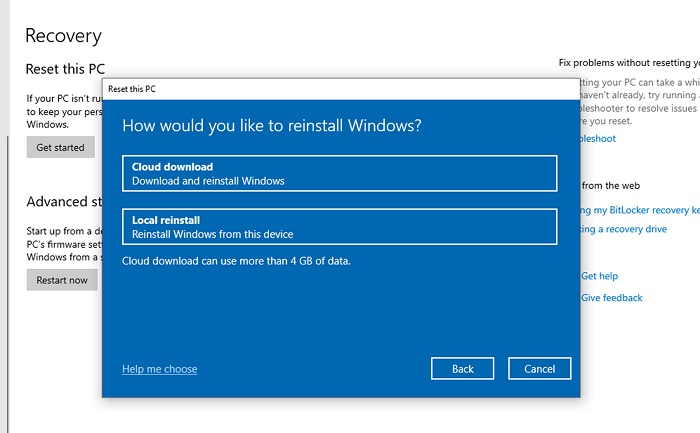Click the 'Fix problems without resetting' heading
Screen dimensions: 700x433
[x=628, y=63]
